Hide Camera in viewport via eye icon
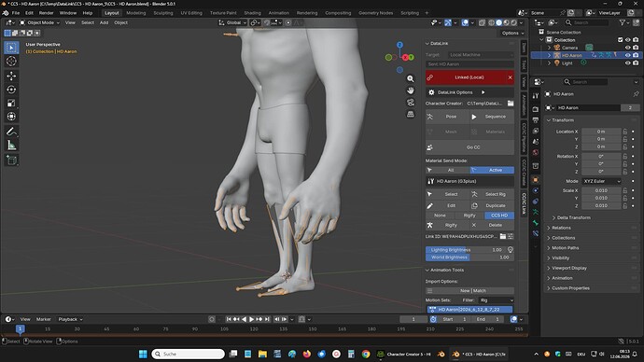The width and height of the screenshot is (644, 362). 627,48
